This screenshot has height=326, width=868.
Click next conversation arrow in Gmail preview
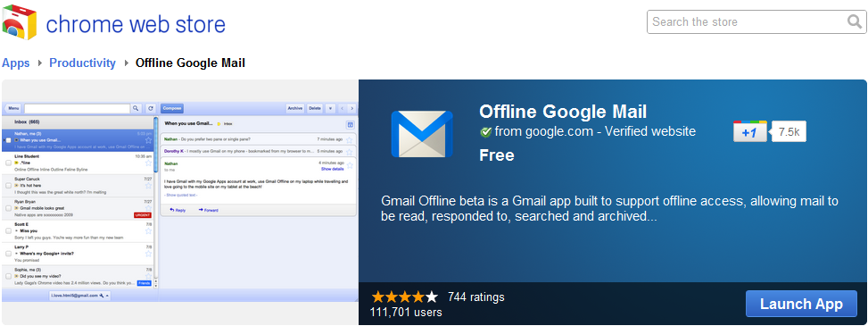click(352, 109)
